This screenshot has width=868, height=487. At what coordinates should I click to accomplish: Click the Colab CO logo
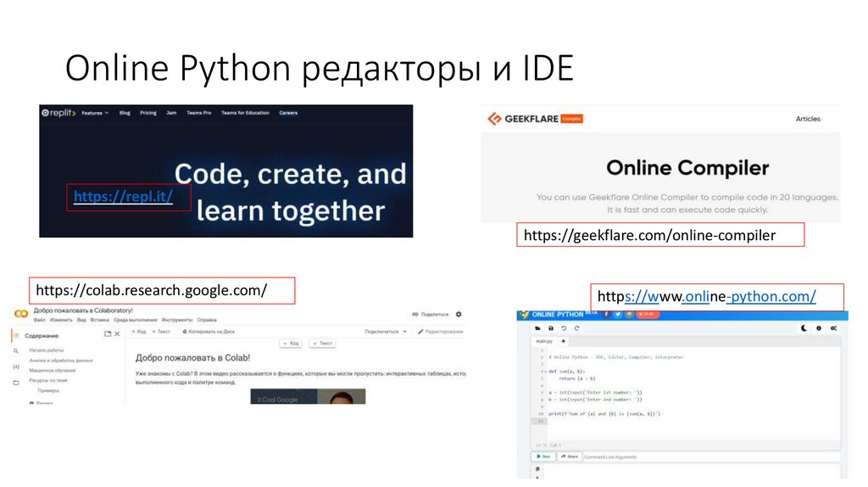click(21, 314)
